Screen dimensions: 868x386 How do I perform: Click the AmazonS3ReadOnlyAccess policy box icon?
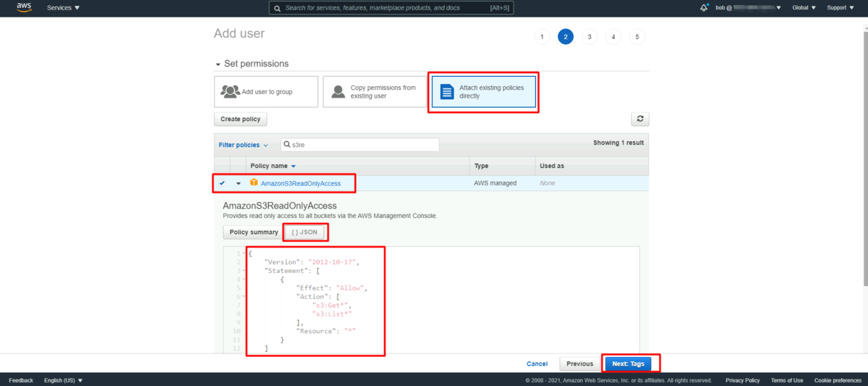tap(254, 182)
